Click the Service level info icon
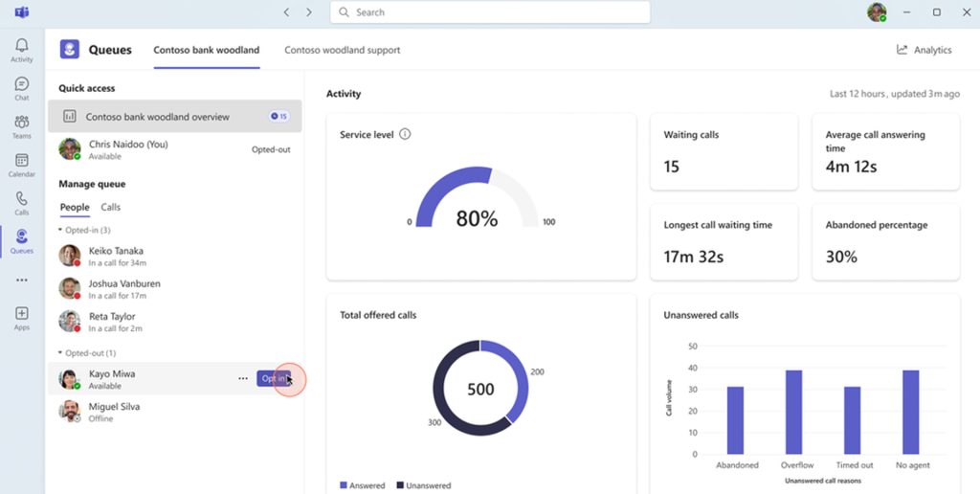Image resolution: width=980 pixels, height=494 pixels. [405, 134]
